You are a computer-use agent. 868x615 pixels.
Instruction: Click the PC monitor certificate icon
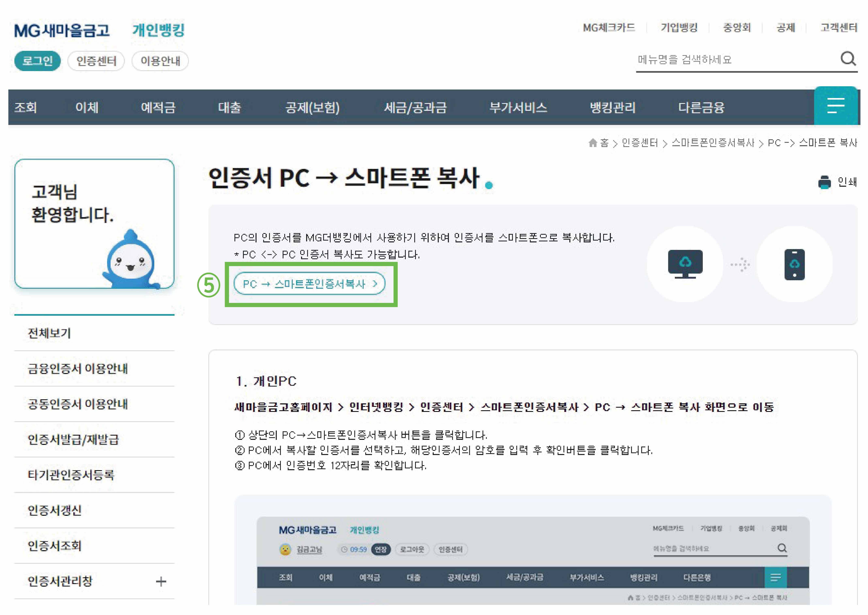pos(685,264)
